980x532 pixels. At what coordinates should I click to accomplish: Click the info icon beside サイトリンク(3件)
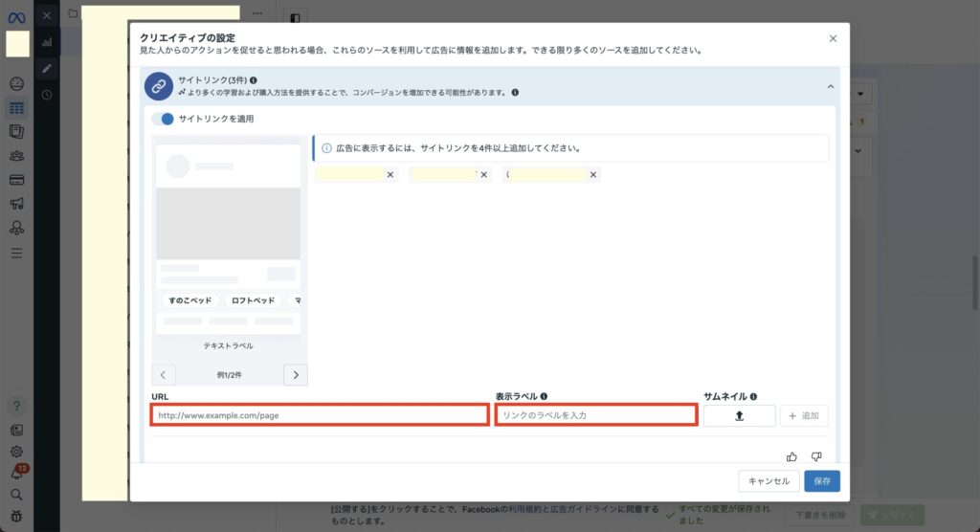253,80
